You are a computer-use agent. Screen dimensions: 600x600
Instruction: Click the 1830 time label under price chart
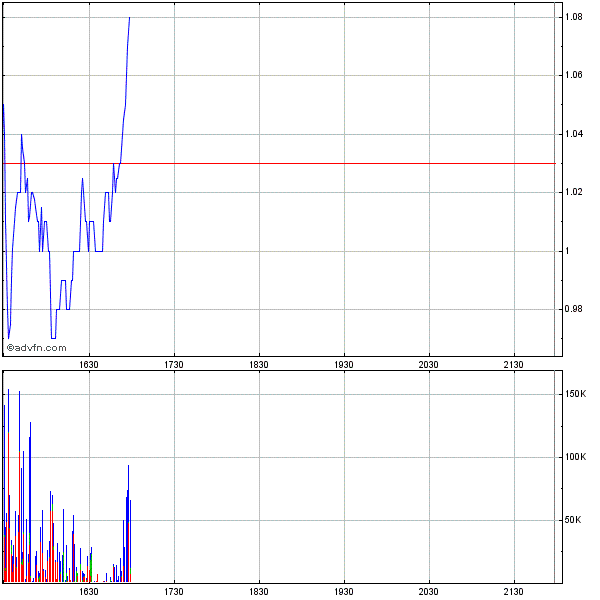tap(259, 365)
